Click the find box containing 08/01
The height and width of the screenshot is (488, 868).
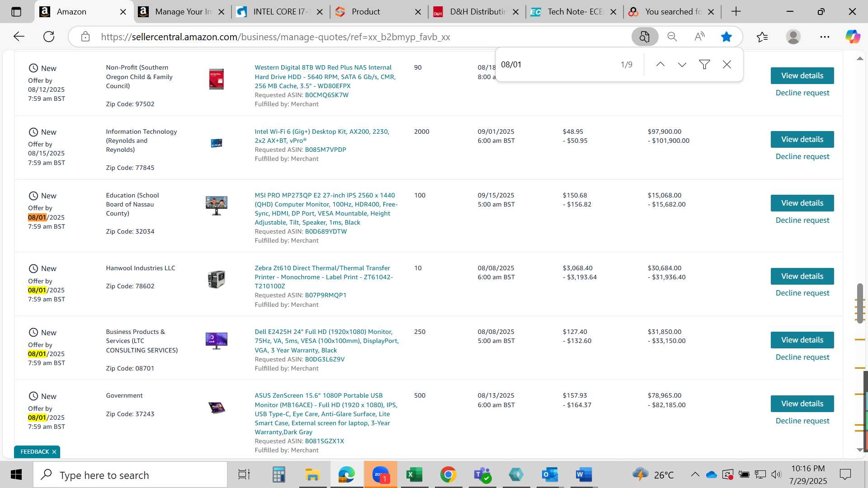[x=556, y=65]
